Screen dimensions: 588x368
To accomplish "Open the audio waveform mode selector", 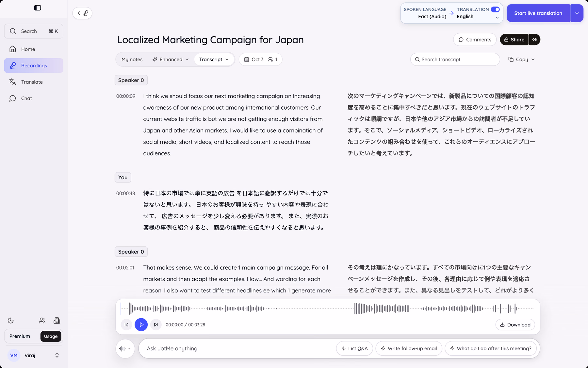I will point(125,349).
